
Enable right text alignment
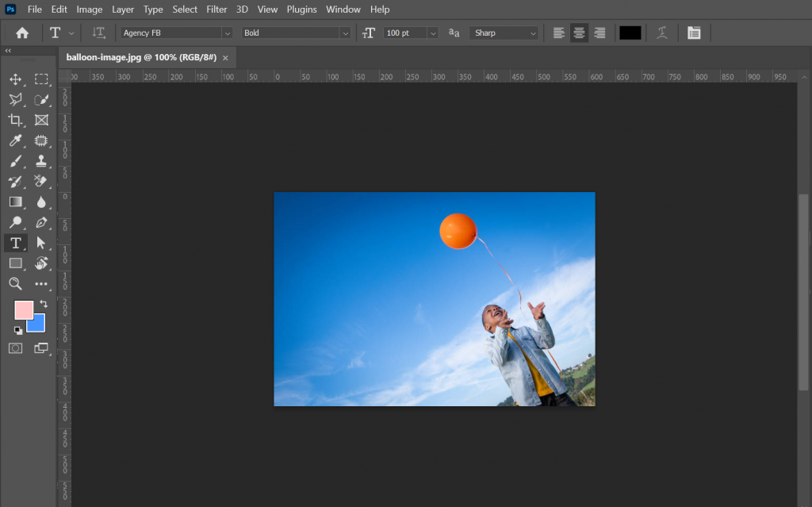(x=599, y=33)
